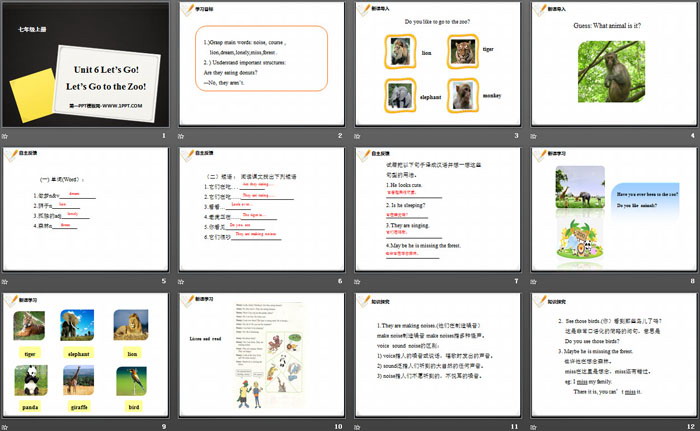Select slide 3 asking Do you like the zoo
Image resolution: width=700 pixels, height=431 pixels.
pos(438,64)
